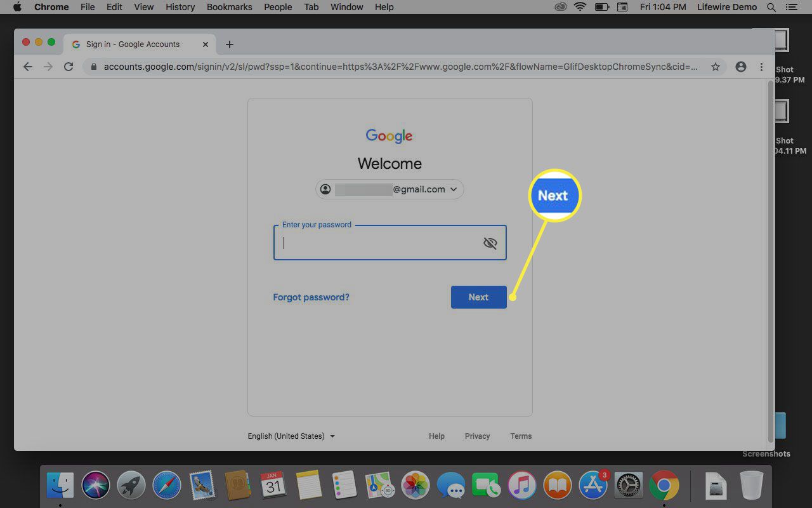Screen dimensions: 812x508
Task: Open the Edit menu
Action: (114, 7)
